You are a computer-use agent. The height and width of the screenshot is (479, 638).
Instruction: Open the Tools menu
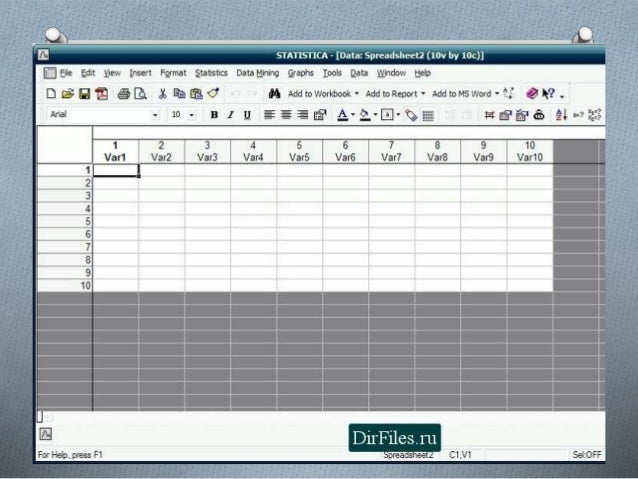pyautogui.click(x=332, y=73)
